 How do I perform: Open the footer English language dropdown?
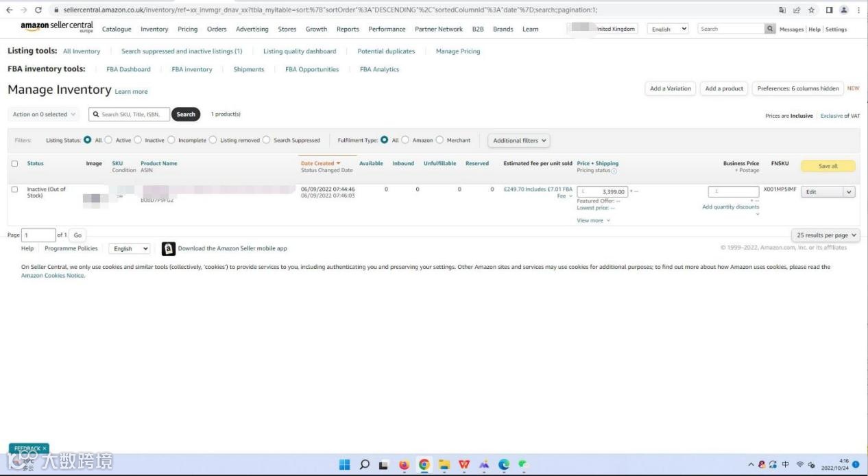(130, 249)
